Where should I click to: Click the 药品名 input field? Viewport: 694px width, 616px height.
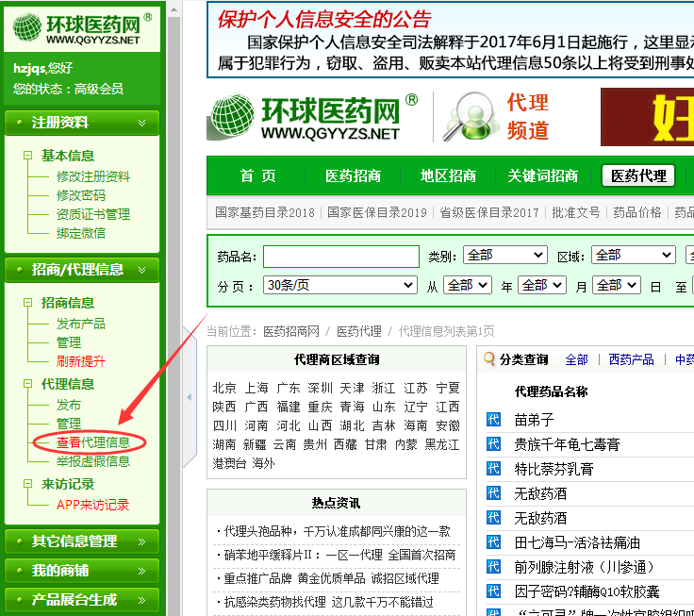coord(340,257)
